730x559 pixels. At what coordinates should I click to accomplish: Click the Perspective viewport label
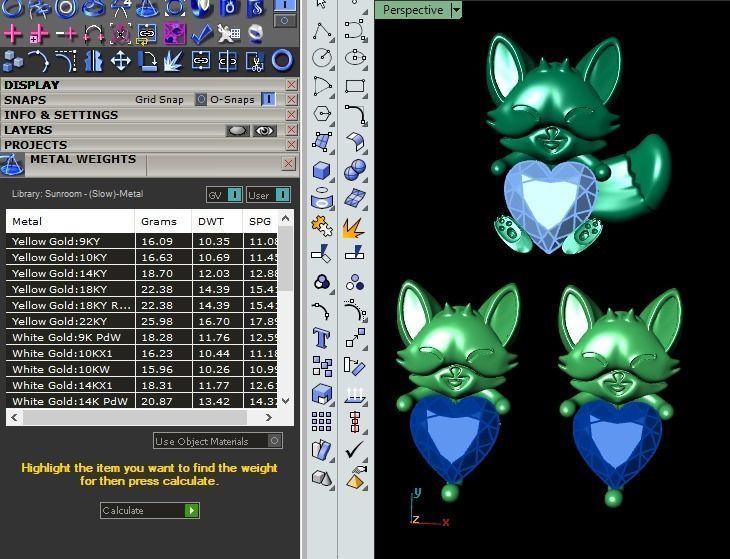pyautogui.click(x=413, y=10)
